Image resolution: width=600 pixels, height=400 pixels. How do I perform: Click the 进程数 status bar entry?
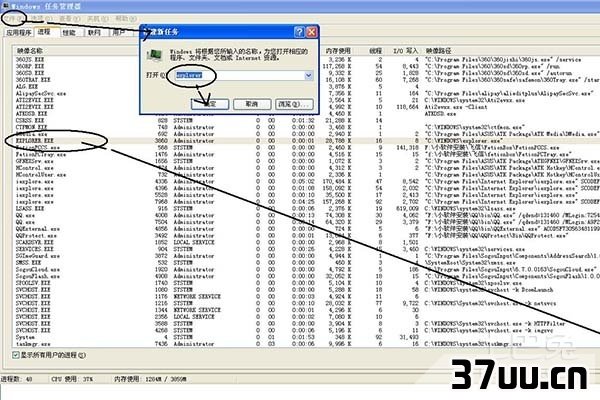coord(17,379)
